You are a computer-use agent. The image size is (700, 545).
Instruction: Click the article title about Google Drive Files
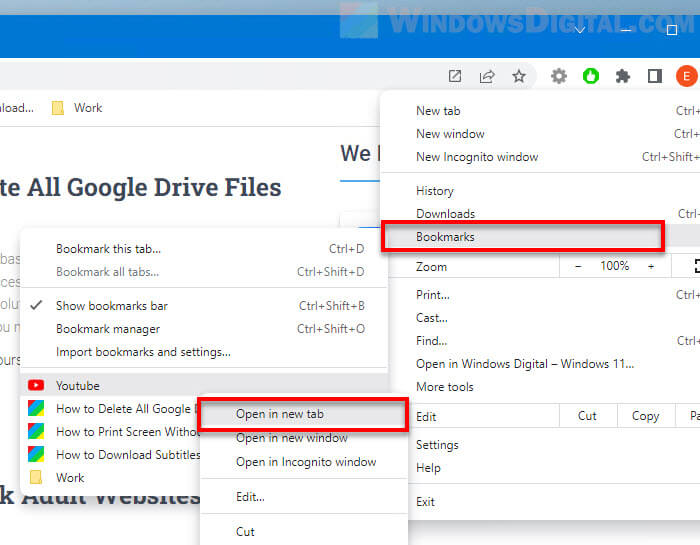(x=141, y=187)
